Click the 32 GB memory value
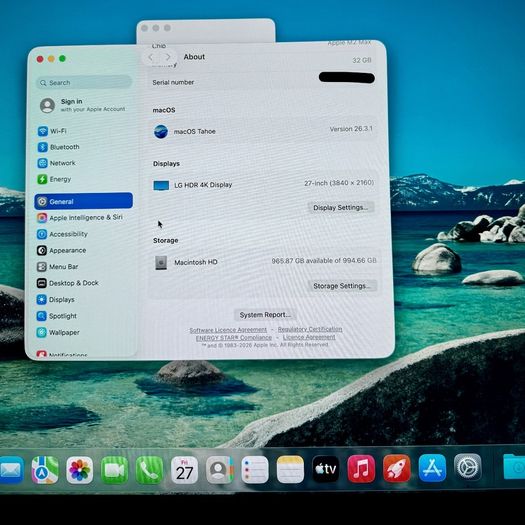Screen dimensions: 525x525 pos(362,60)
